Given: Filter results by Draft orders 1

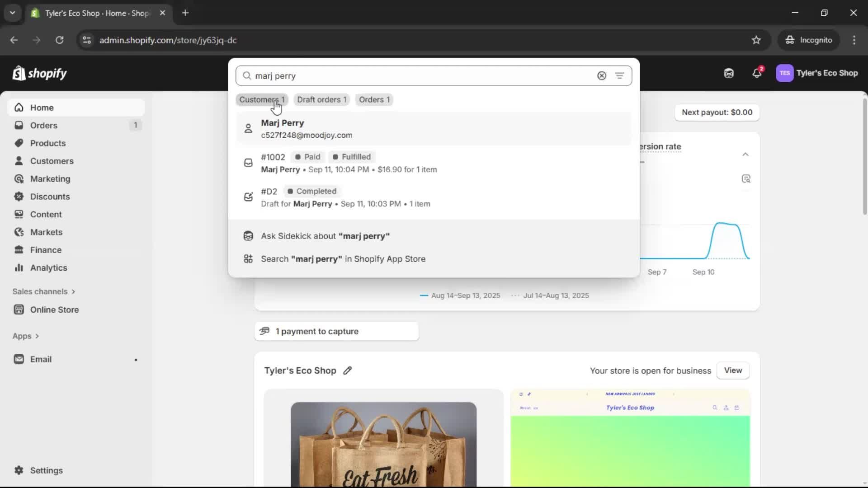Looking at the screenshot, I should pos(322,100).
